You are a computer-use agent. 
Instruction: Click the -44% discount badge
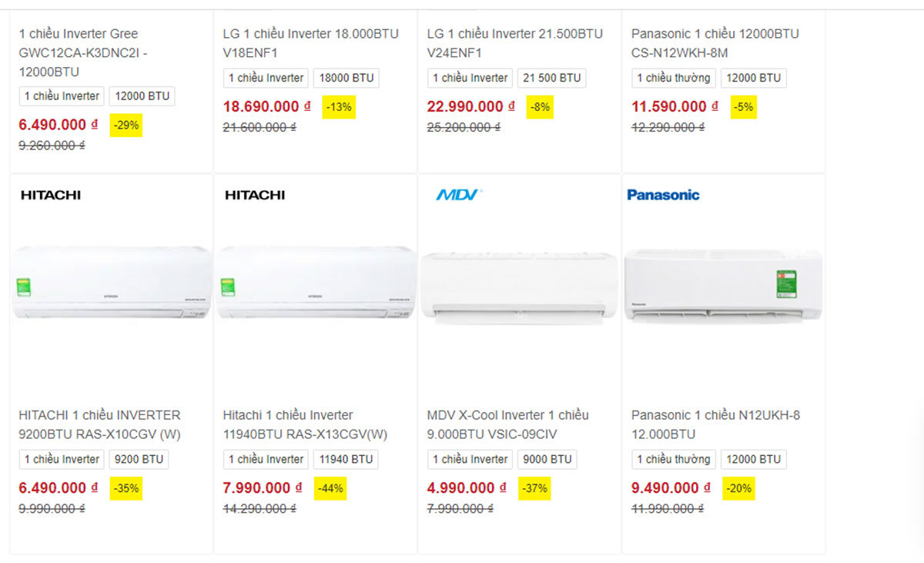click(330, 488)
